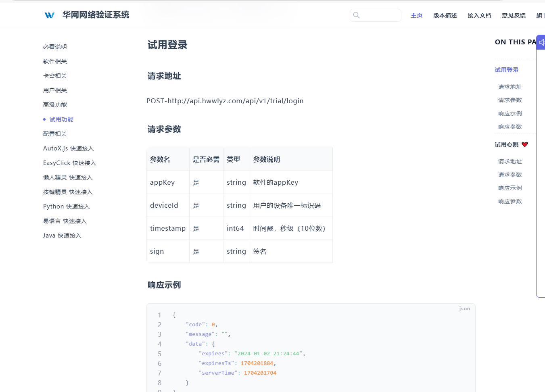
Task: Click the 请求参数 section heading in article
Action: [x=164, y=129]
